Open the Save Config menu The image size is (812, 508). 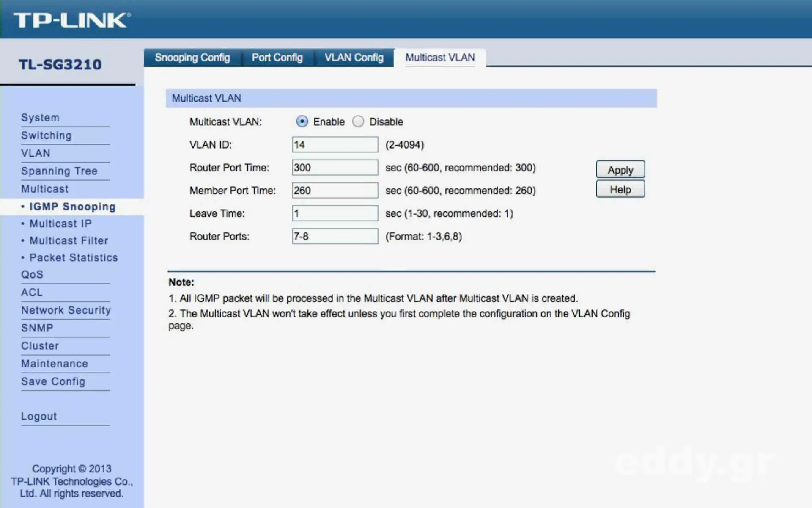53,381
